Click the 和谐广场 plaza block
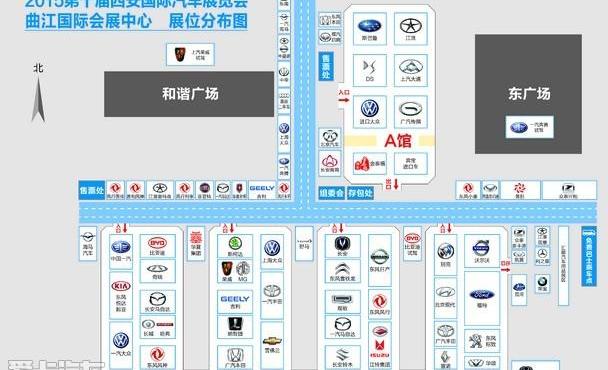Screen dimensions: 608x370 (x=189, y=94)
